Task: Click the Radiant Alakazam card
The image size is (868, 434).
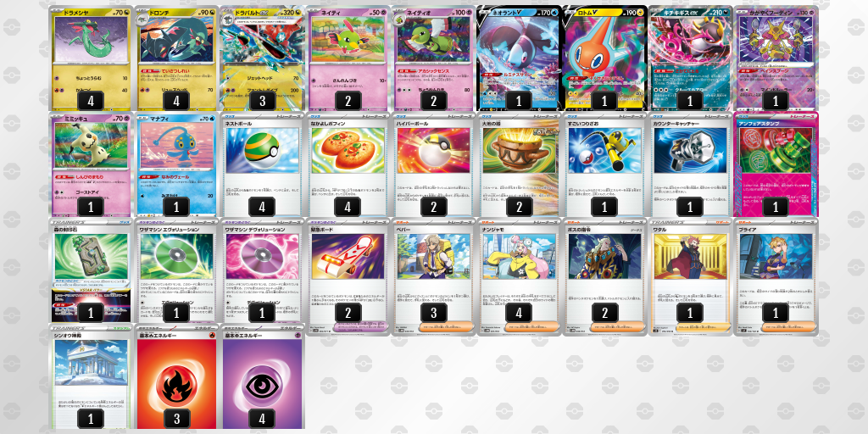Action: coord(776,58)
